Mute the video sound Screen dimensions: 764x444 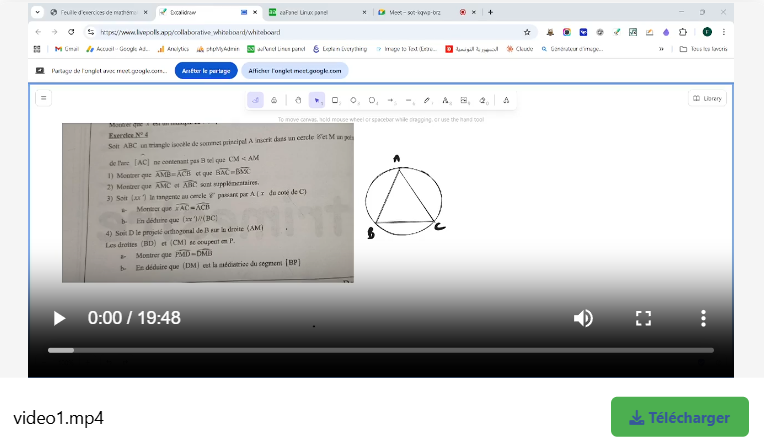click(x=583, y=318)
